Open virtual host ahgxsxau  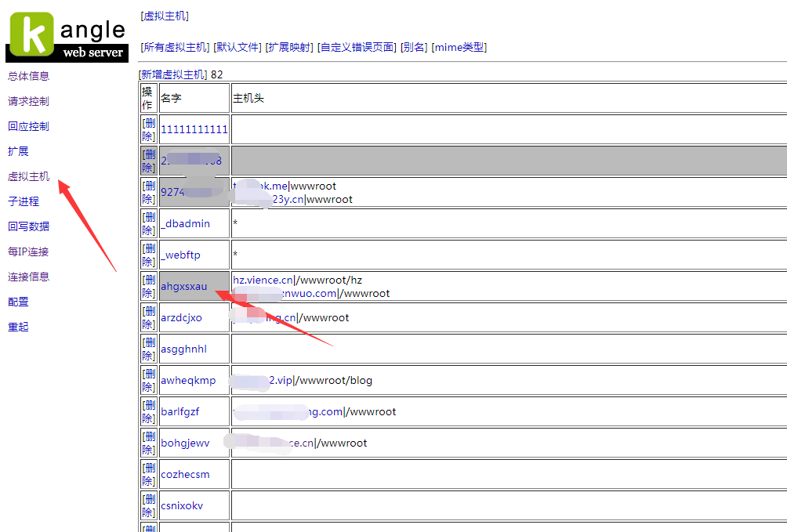[x=184, y=286]
